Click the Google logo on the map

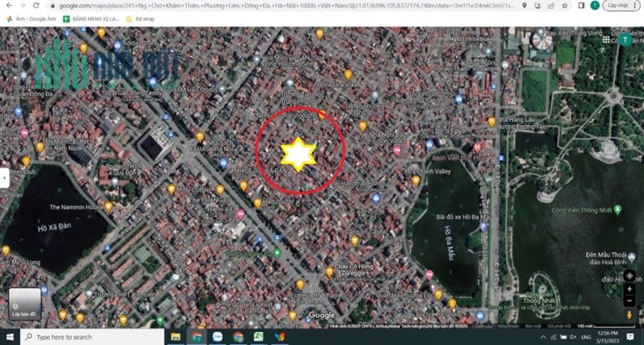321,315
